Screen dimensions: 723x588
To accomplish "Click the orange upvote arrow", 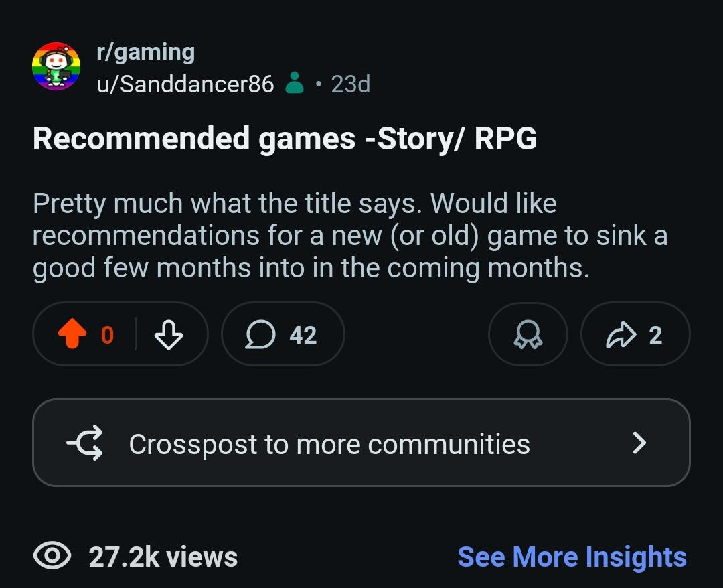I will point(72,334).
